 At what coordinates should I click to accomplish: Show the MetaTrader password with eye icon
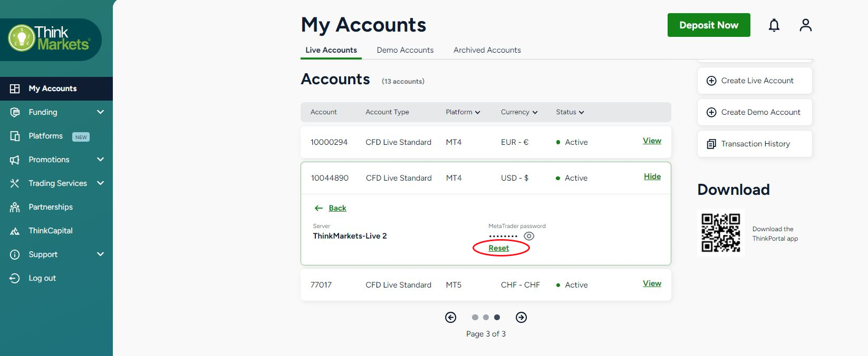[x=529, y=236]
